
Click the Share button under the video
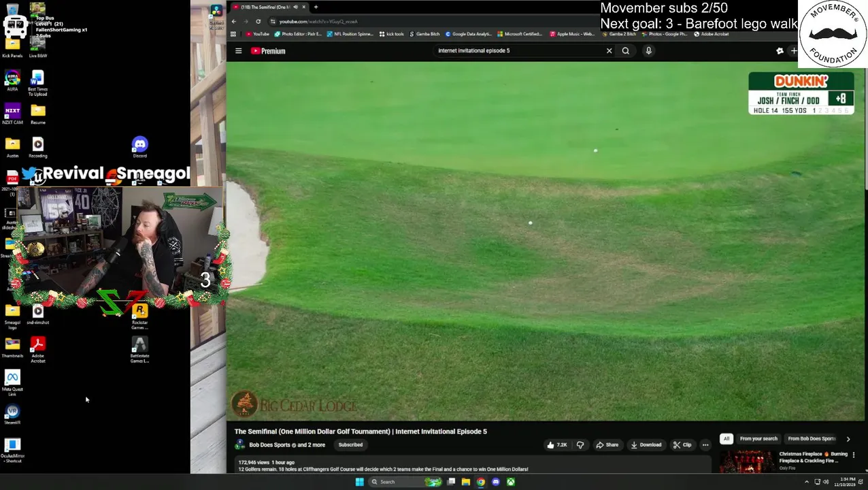(607, 445)
